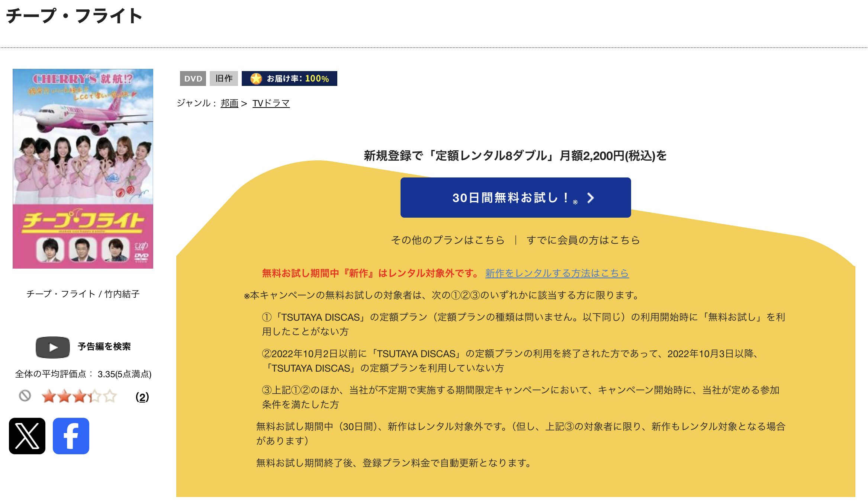Viewport: 868px width, 503px height.
Task: Rate the title three stars
Action: 80,396
